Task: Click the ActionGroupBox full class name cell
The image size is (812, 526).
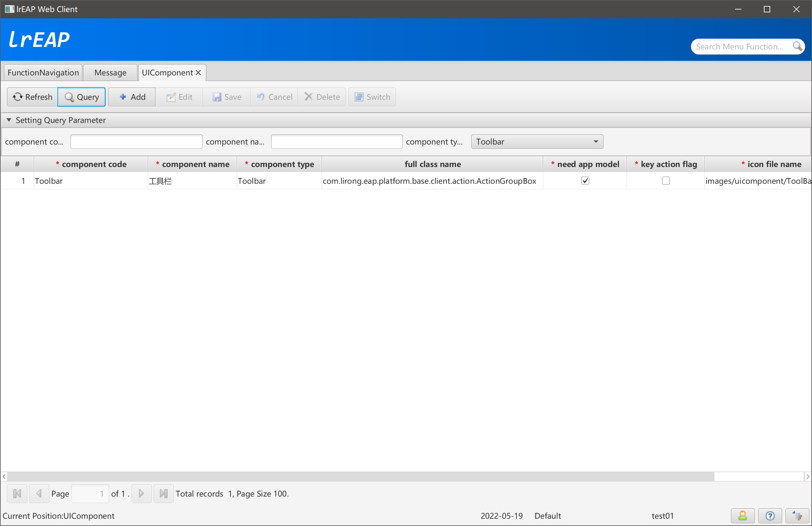Action: coord(432,181)
